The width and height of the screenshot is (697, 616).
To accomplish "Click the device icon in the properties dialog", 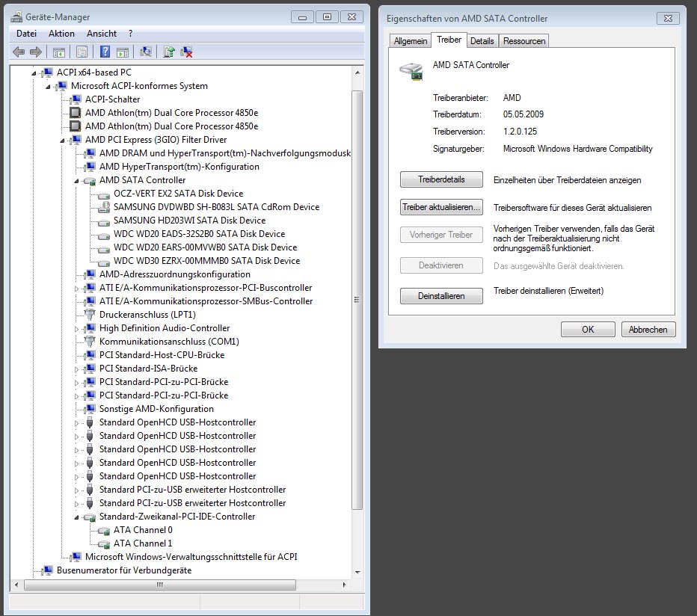I will coord(411,71).
